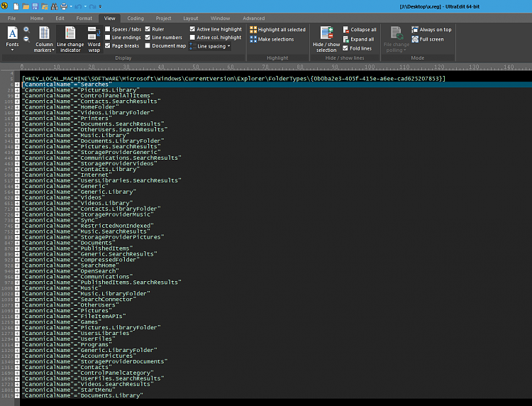The width and height of the screenshot is (532, 406).
Task: Click Highlight all selected
Action: [277, 30]
